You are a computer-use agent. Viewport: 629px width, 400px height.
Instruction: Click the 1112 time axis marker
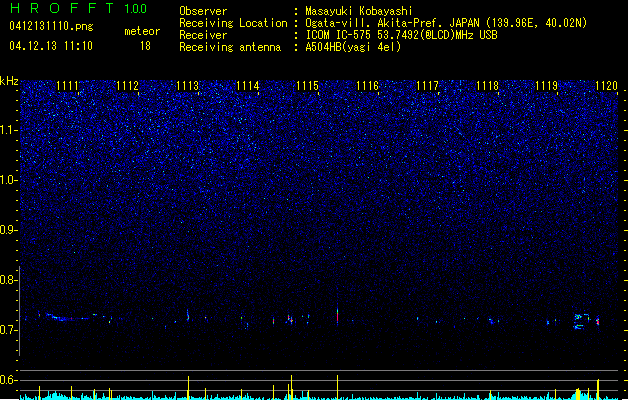click(x=127, y=86)
